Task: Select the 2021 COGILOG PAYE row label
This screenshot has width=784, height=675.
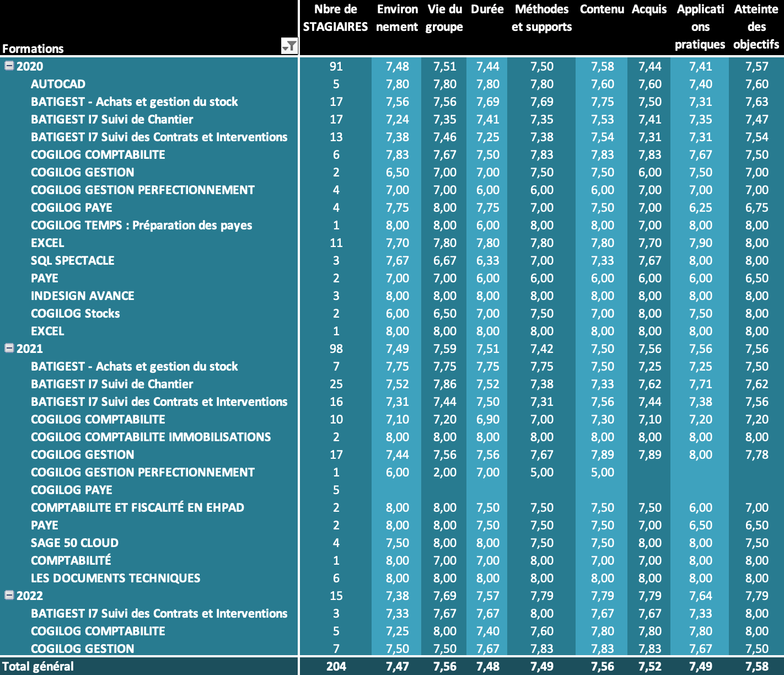Action: tap(72, 490)
